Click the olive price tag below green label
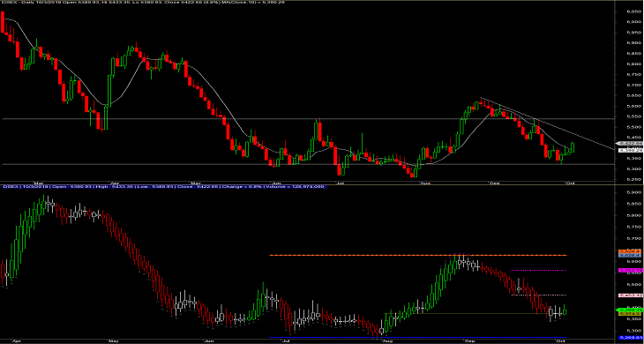This screenshot has height=344, width=644. tap(629, 314)
